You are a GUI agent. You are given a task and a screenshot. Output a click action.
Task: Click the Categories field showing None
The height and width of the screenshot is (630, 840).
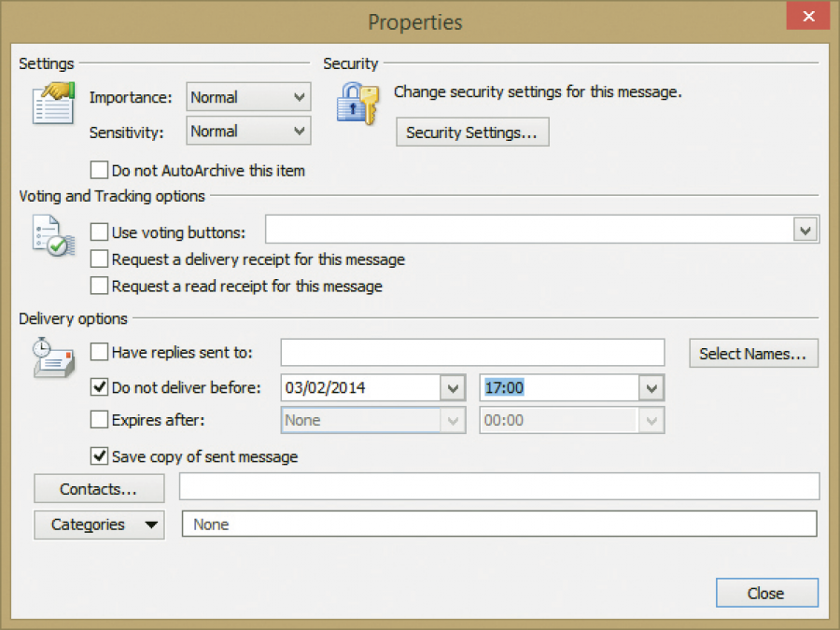(x=499, y=524)
